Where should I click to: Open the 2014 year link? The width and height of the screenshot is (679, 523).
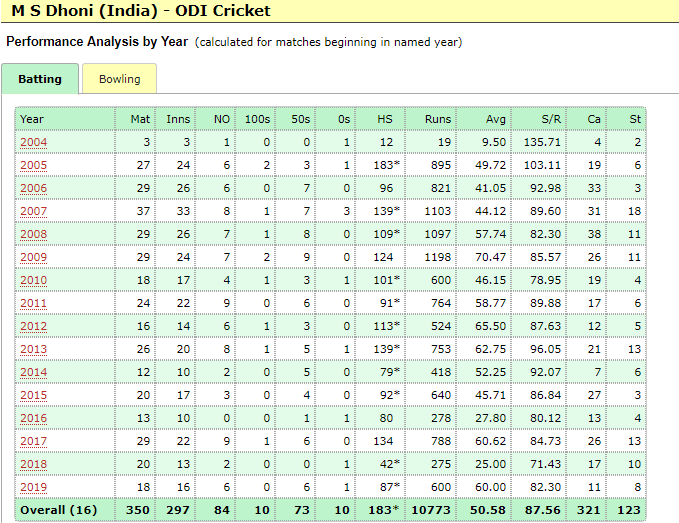pyautogui.click(x=33, y=372)
